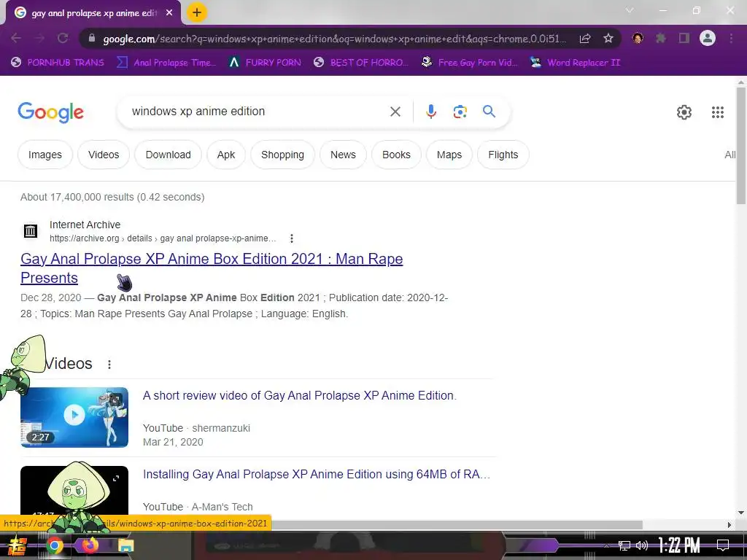Open the BEST OF HORRO... bookmark
This screenshot has width=747, height=560.
[361, 63]
